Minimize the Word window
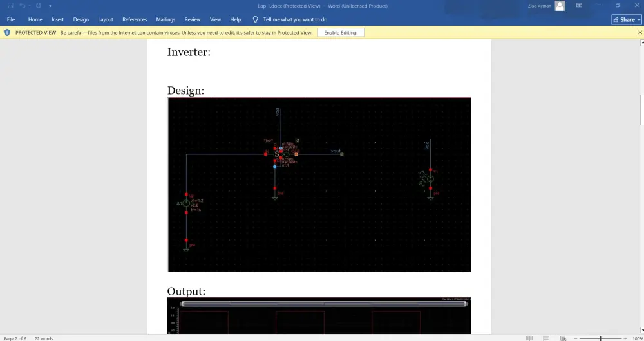This screenshot has height=341, width=644. (x=598, y=5)
